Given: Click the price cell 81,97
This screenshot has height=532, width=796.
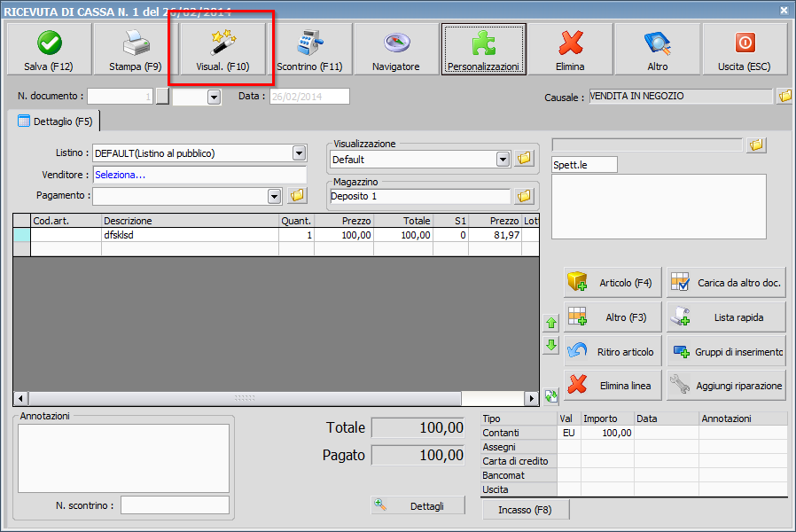Looking at the screenshot, I should tap(495, 235).
